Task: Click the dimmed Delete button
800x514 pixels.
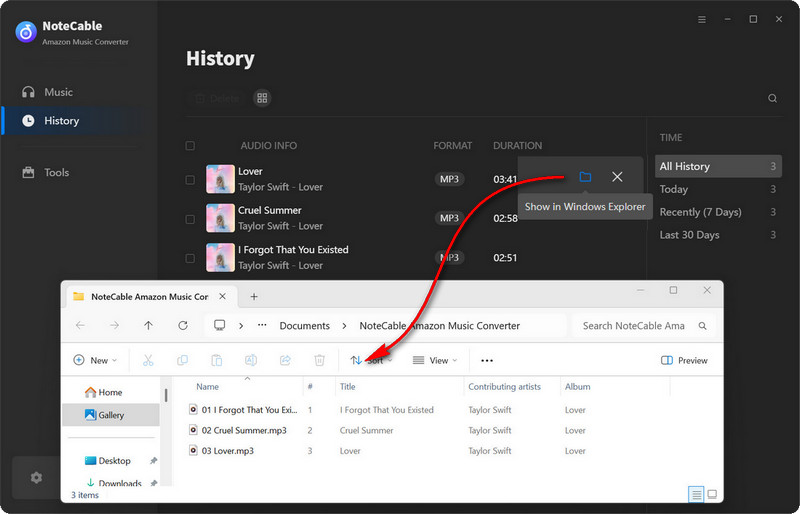Action: tap(218, 98)
